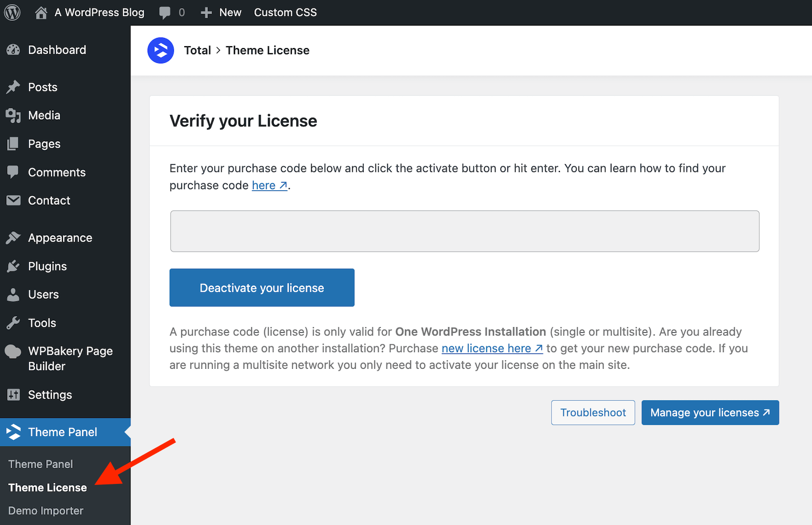Click the blue Total theme logo
This screenshot has width=812, height=525.
click(161, 50)
